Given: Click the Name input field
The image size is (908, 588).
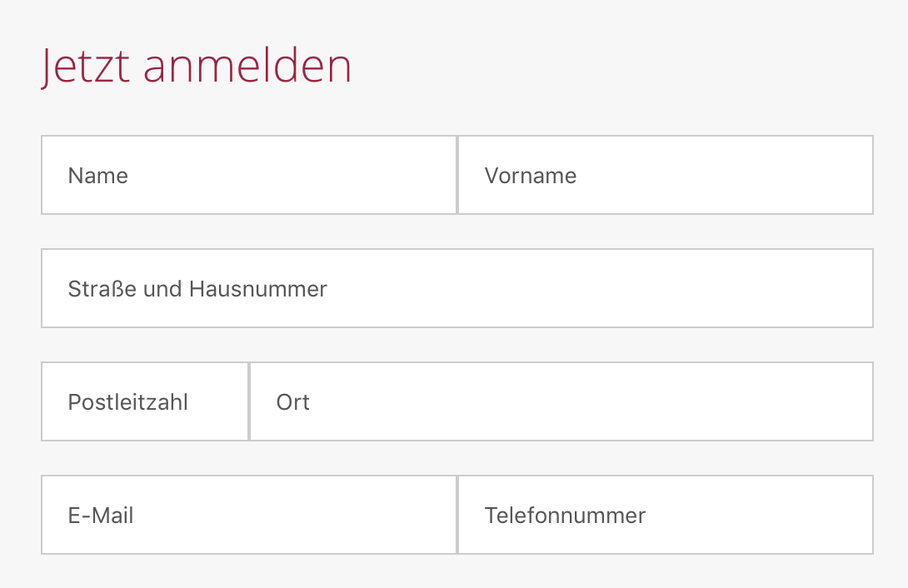Looking at the screenshot, I should [248, 175].
